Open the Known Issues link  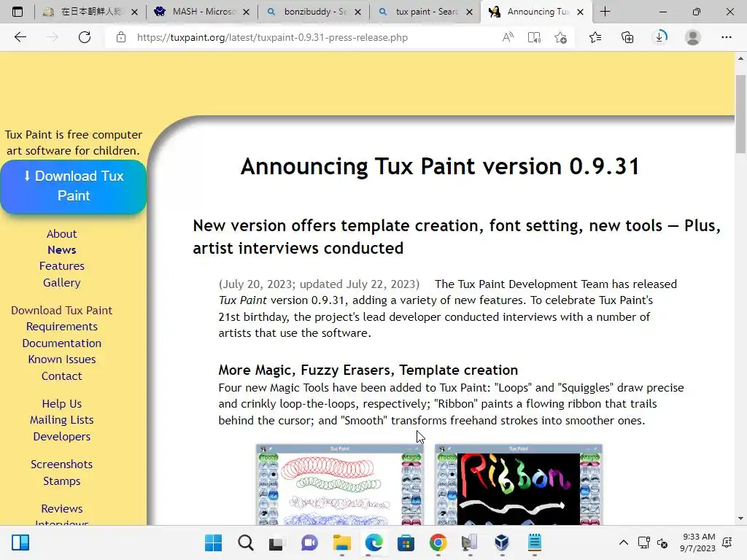coord(61,359)
